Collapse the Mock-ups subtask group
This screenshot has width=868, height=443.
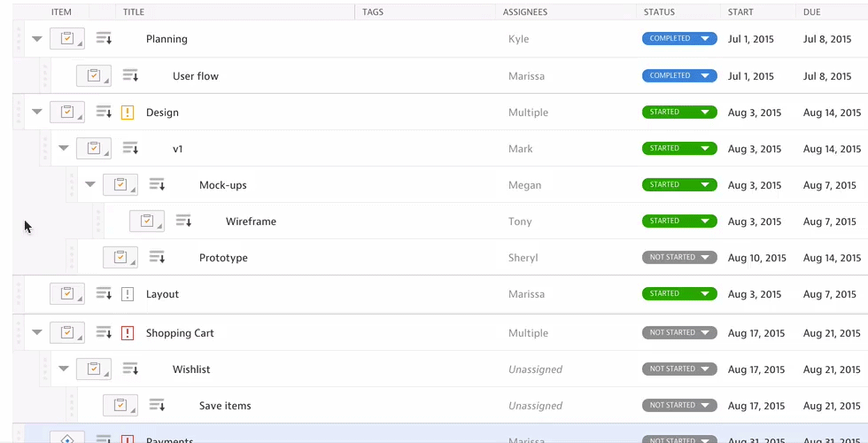(90, 184)
